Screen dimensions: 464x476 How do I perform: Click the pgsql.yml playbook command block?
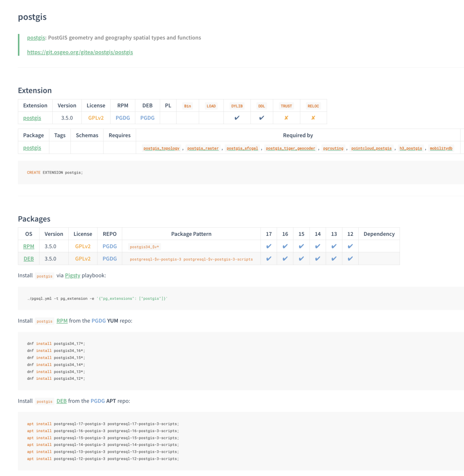pos(241,299)
